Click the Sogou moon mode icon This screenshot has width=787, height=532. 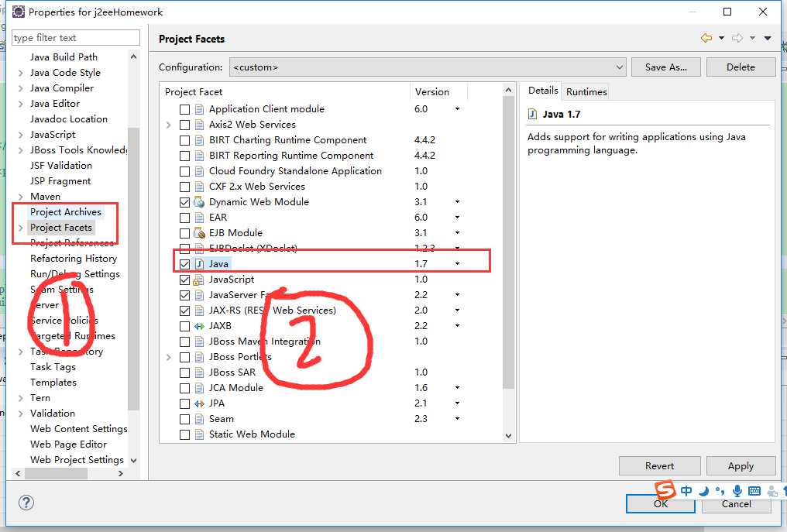703,491
